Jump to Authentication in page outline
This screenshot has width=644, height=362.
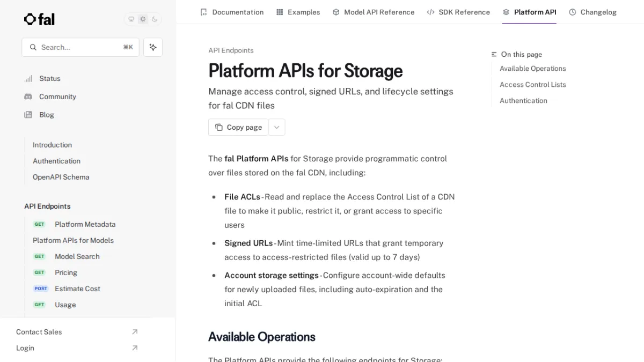[x=523, y=101]
